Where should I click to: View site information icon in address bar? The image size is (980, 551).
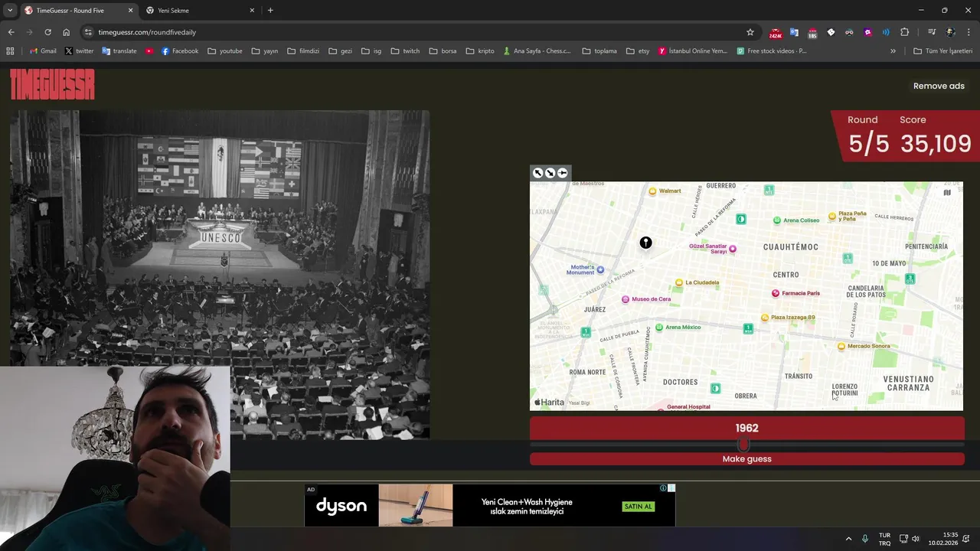tap(88, 32)
